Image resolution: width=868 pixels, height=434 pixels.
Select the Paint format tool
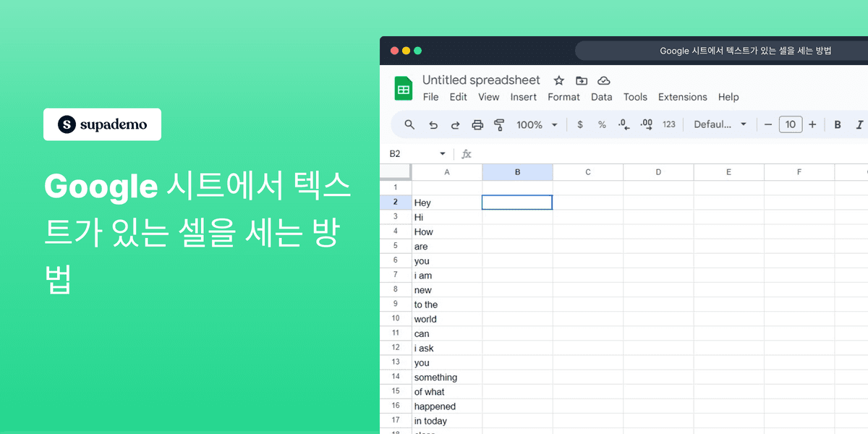tap(500, 124)
